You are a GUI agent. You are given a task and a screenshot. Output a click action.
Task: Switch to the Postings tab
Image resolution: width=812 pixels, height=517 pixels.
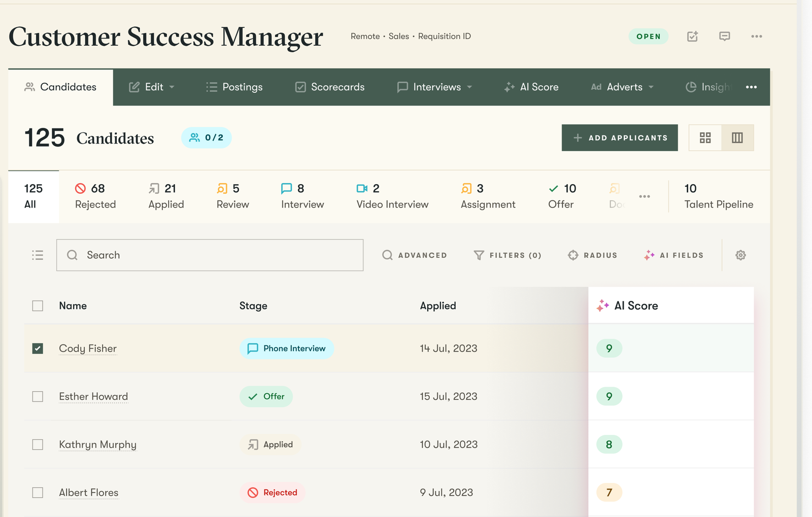tap(234, 87)
